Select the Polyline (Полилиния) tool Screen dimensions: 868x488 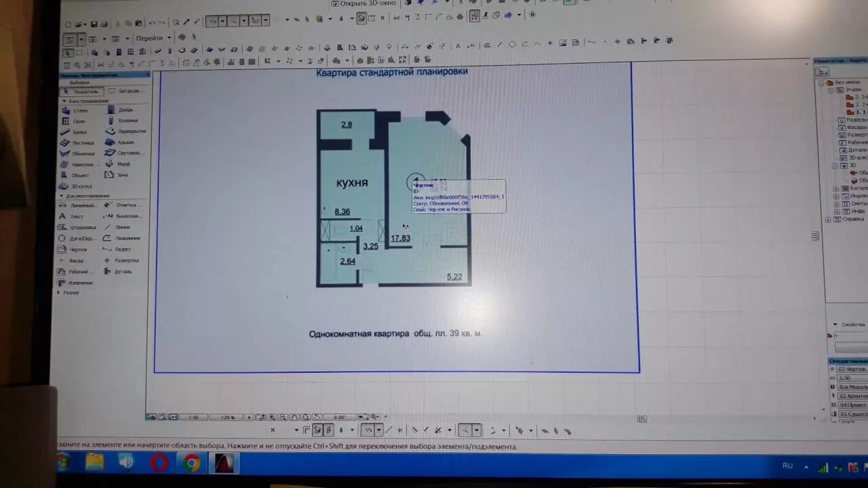point(122,238)
